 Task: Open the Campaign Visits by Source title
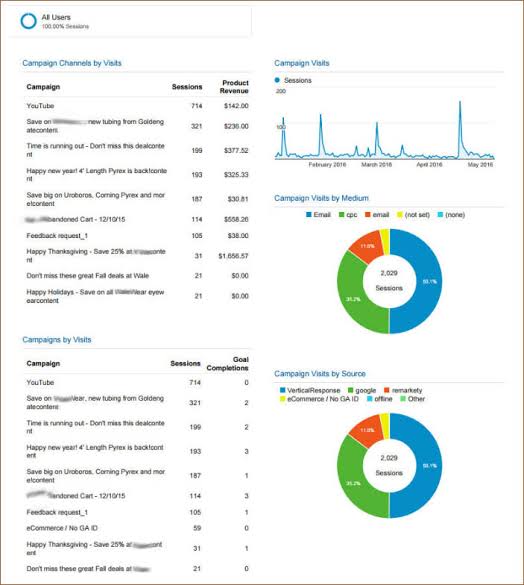(x=320, y=373)
